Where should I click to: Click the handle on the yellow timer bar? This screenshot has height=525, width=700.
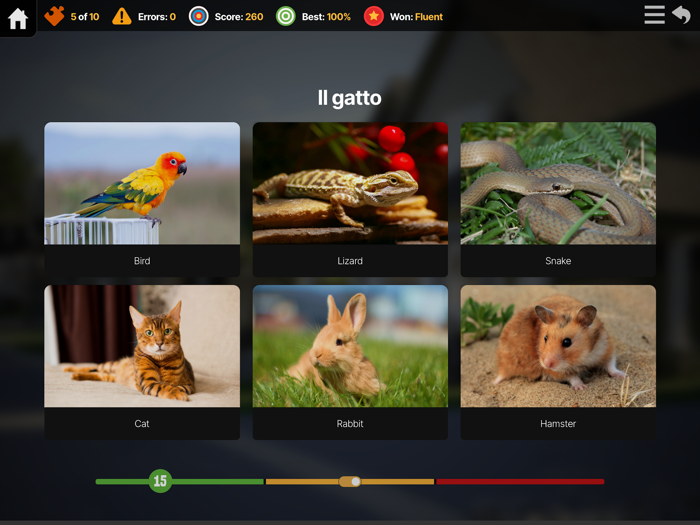(x=350, y=481)
